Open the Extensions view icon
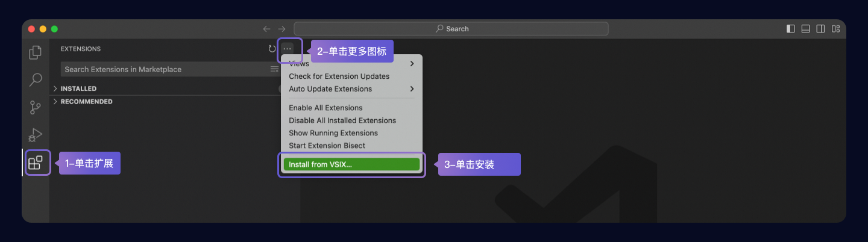Viewport: 868px width, 242px height. [36, 163]
